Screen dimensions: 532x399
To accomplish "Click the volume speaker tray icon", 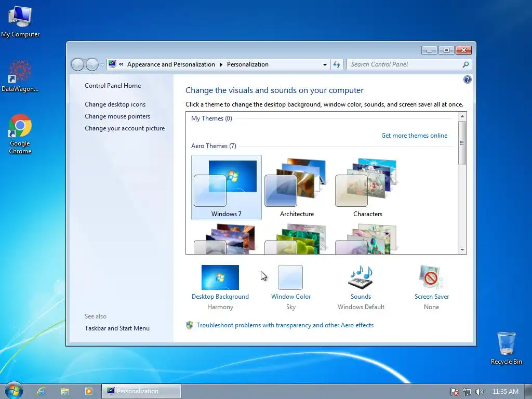I will click(479, 392).
